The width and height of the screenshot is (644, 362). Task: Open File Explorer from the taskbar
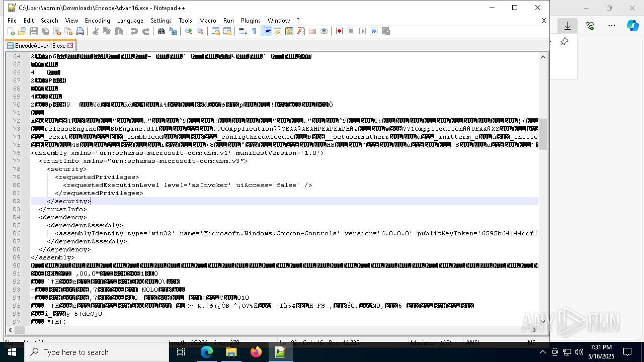[x=231, y=352]
